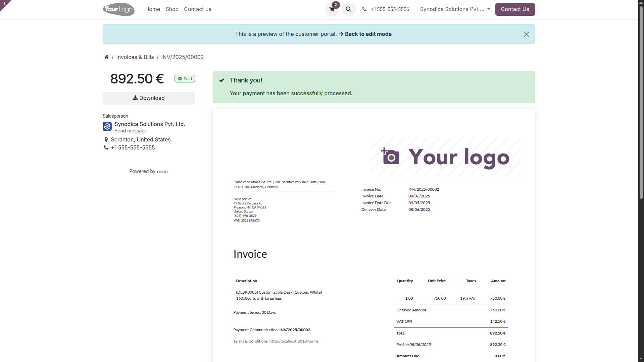
Task: Click the scrollbar down arrow
Action: [641, 359]
